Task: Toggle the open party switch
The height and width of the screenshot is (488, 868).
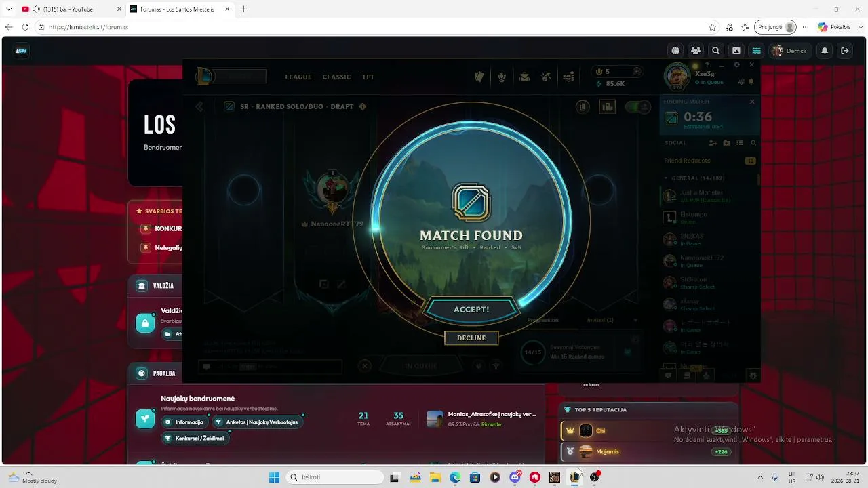Action: click(637, 107)
